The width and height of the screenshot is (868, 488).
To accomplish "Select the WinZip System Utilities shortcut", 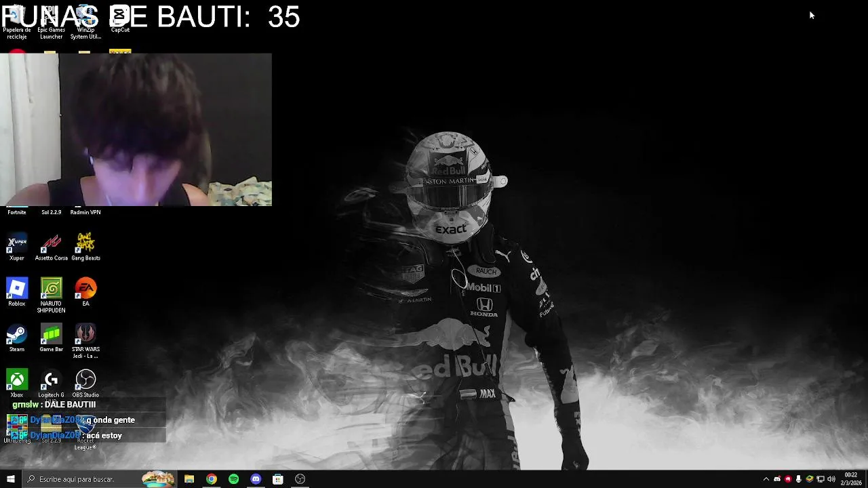I will (x=85, y=22).
